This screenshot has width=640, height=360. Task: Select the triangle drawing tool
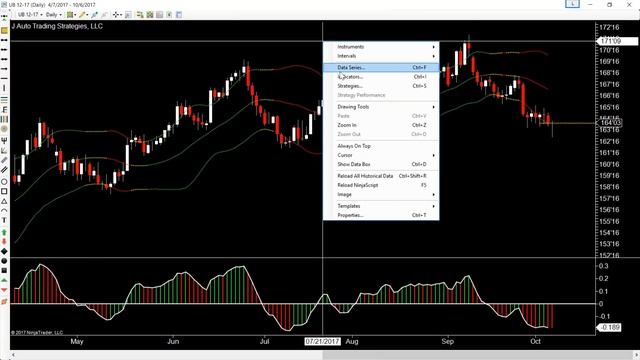coord(4,201)
